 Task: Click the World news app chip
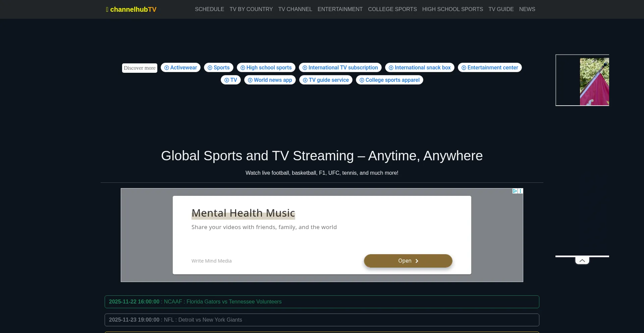(x=270, y=80)
